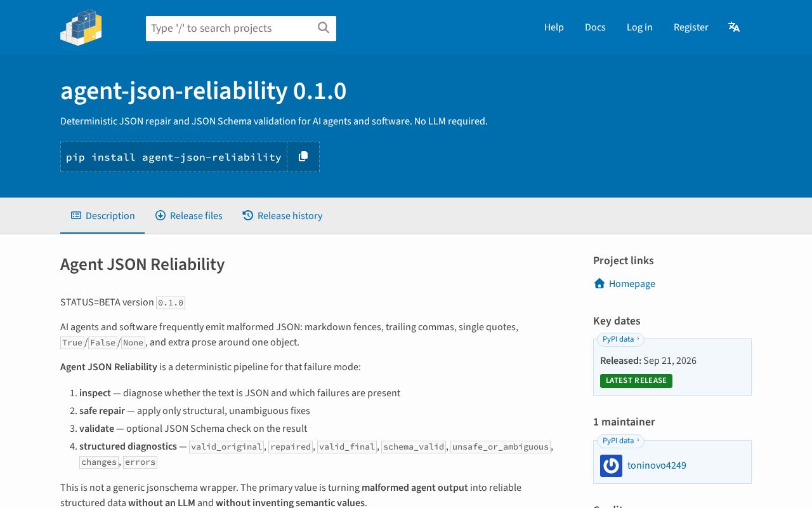Click the Agent JSON Reliability heading
This screenshot has height=508, width=812.
143,264
